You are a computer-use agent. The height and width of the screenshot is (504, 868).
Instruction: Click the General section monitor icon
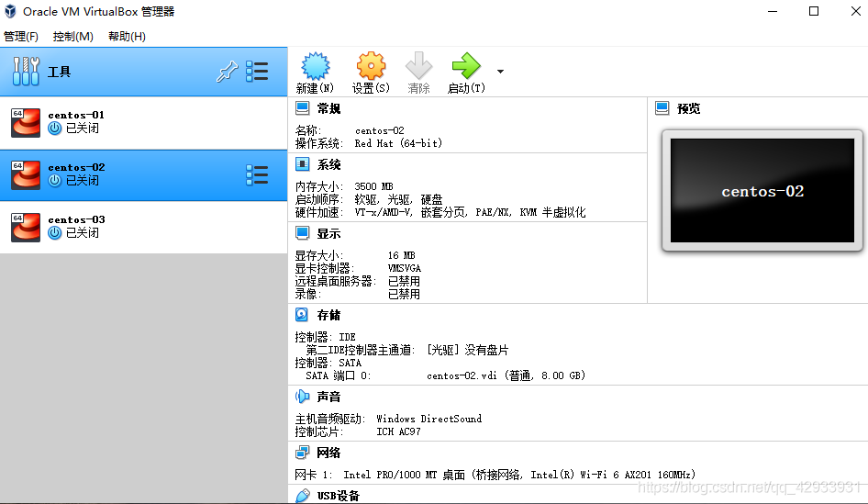[x=302, y=108]
